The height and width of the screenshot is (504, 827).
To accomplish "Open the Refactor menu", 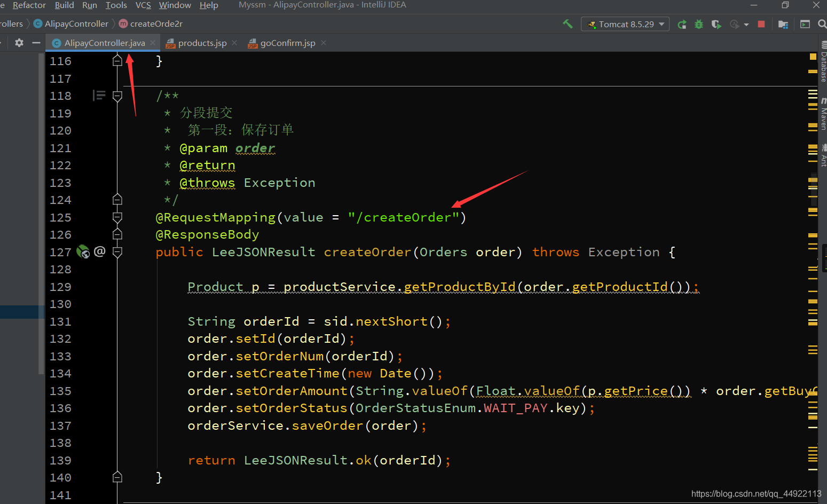I will pyautogui.click(x=29, y=5).
